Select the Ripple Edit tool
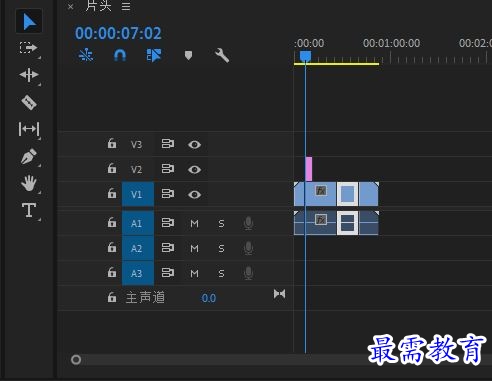Screen dimensions: 492x381 [x=29, y=75]
